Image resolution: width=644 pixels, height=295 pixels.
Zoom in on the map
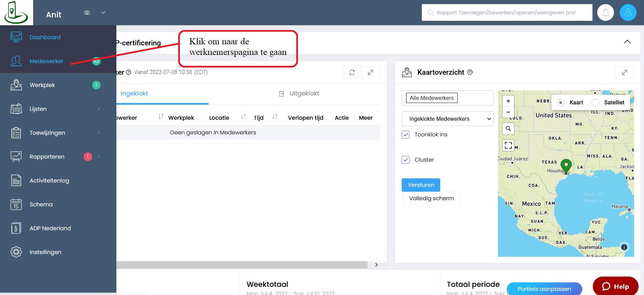[x=508, y=101]
